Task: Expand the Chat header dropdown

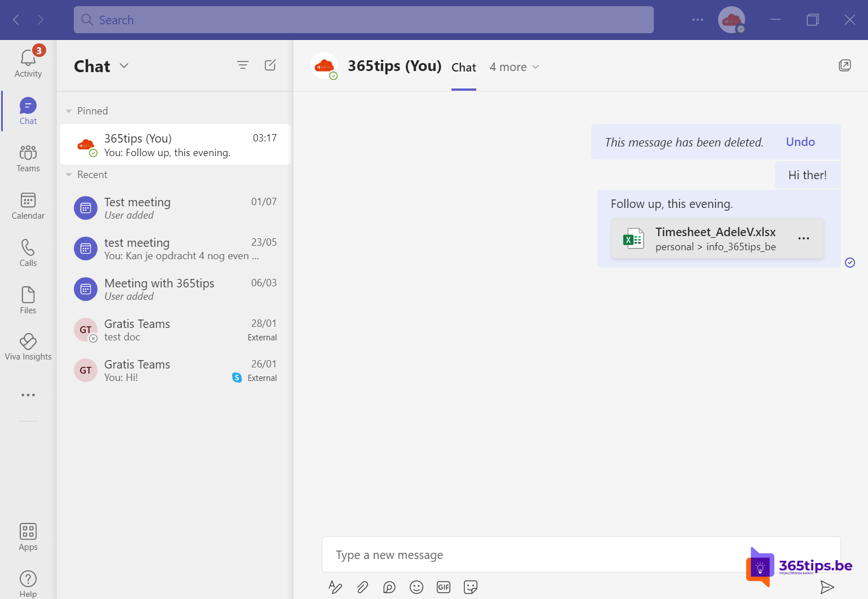Action: click(125, 66)
